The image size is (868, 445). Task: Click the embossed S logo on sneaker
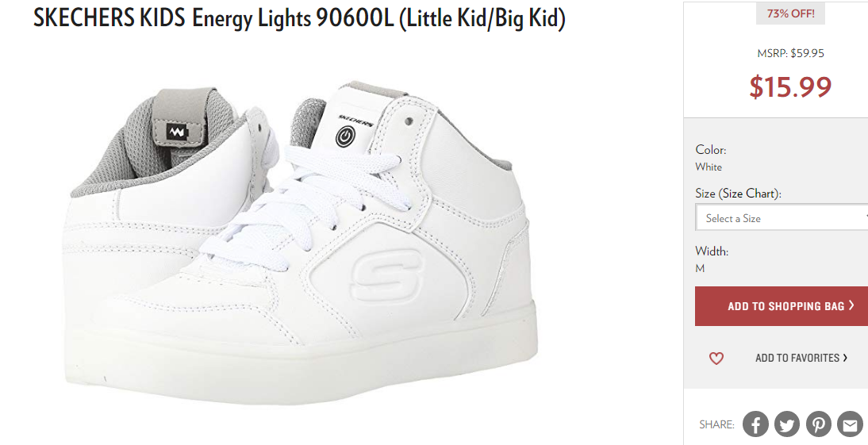387,275
